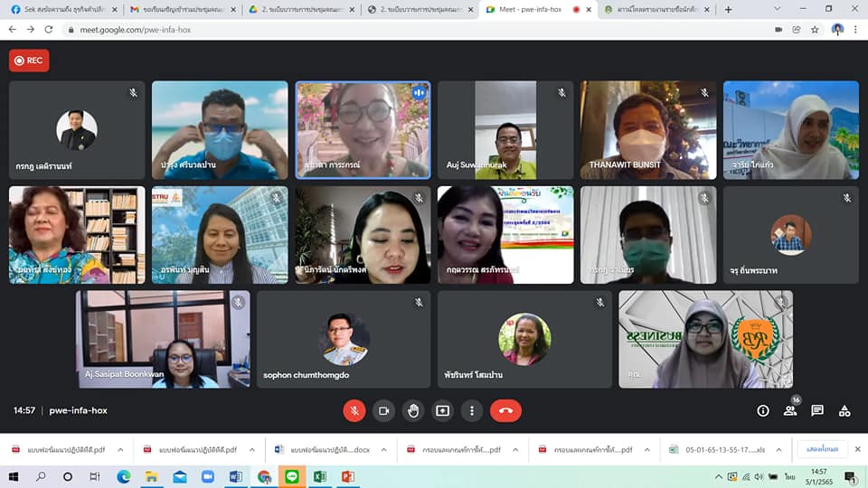Close the Facebook browser tab
The height and width of the screenshot is (488, 868).
point(115,9)
